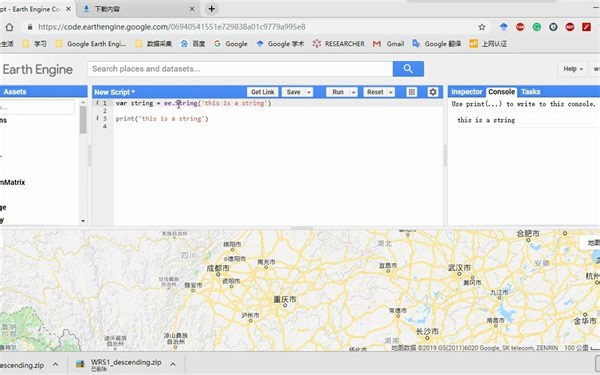Select the Assets tab in left panel
Image resolution: width=600 pixels, height=375 pixels.
coord(15,92)
